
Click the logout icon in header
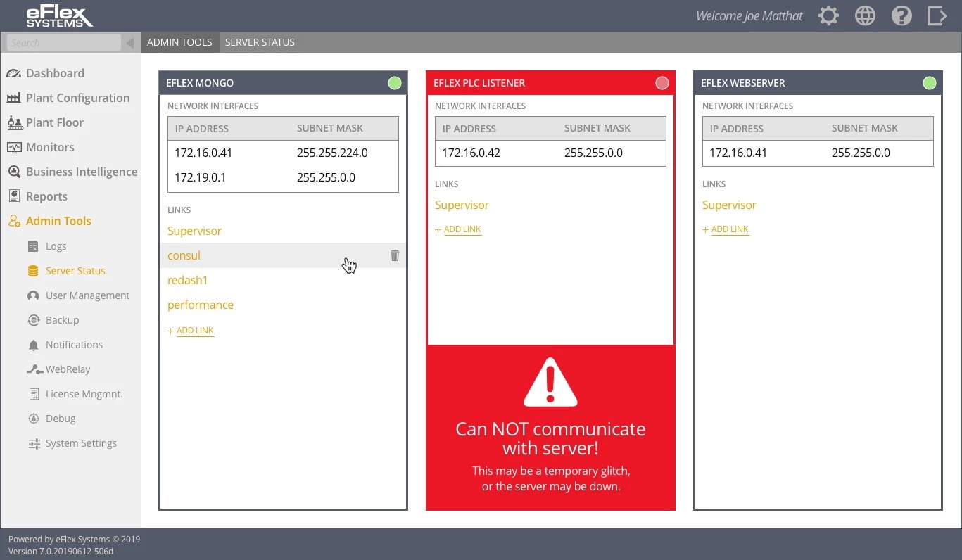pyautogui.click(x=937, y=15)
